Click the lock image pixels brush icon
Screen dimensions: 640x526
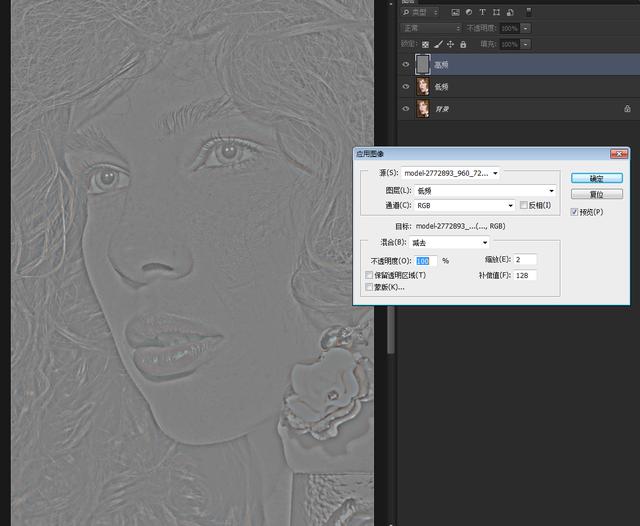pos(437,45)
